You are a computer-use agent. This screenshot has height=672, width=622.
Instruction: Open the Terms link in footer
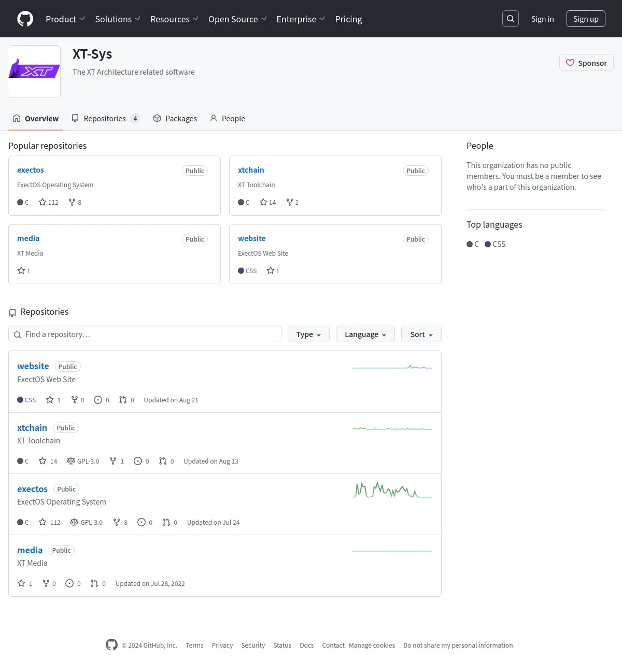tap(194, 646)
